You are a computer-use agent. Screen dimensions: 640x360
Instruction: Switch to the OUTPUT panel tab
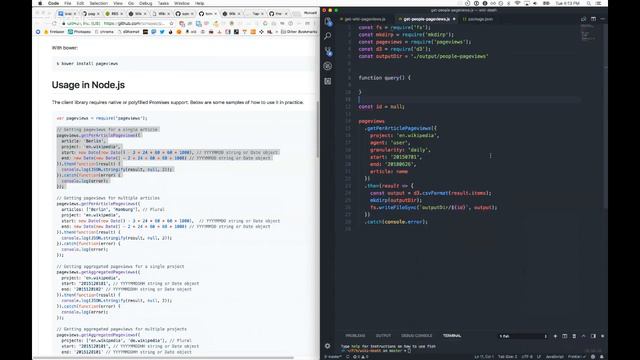pyautogui.click(x=383, y=336)
